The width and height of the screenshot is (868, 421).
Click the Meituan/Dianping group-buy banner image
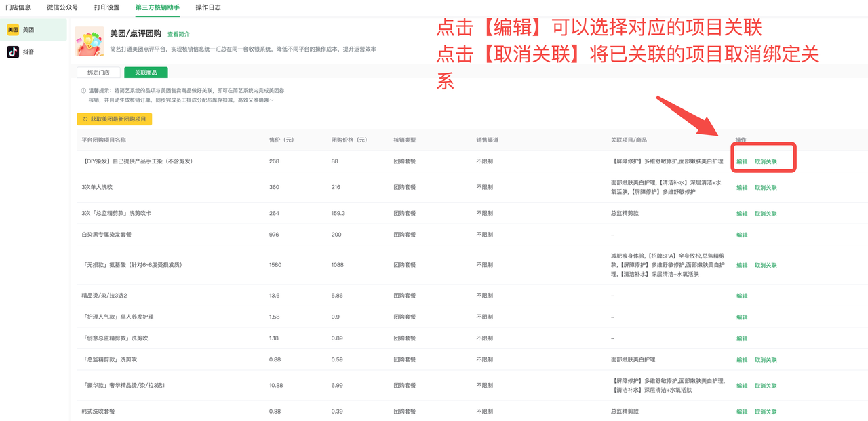point(89,41)
